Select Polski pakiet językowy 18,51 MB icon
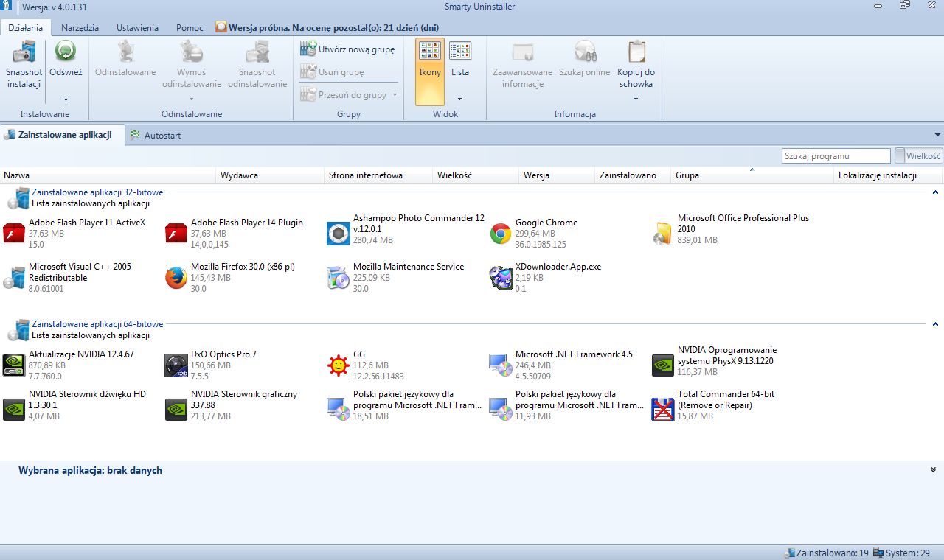 [339, 409]
